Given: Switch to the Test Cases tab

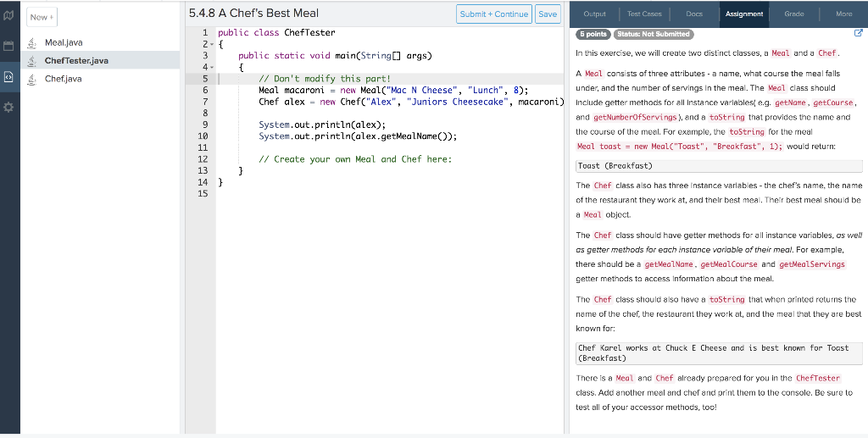Looking at the screenshot, I should click(644, 14).
